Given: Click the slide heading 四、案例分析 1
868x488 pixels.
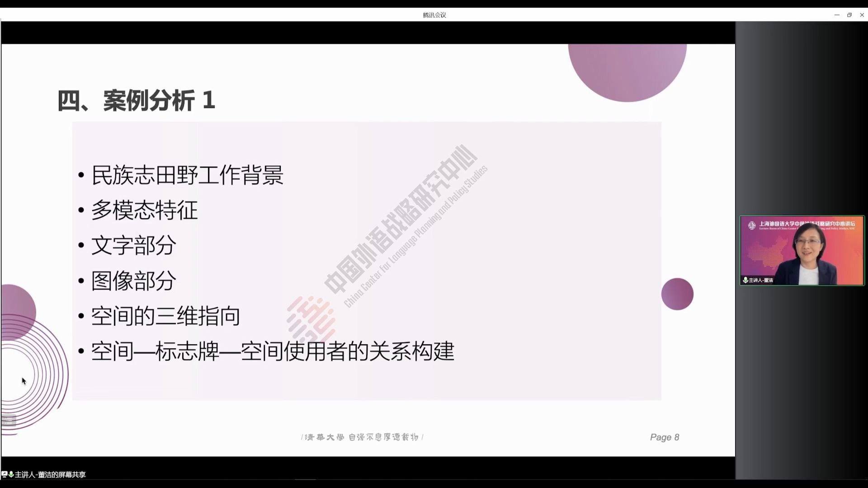Looking at the screenshot, I should [x=136, y=100].
